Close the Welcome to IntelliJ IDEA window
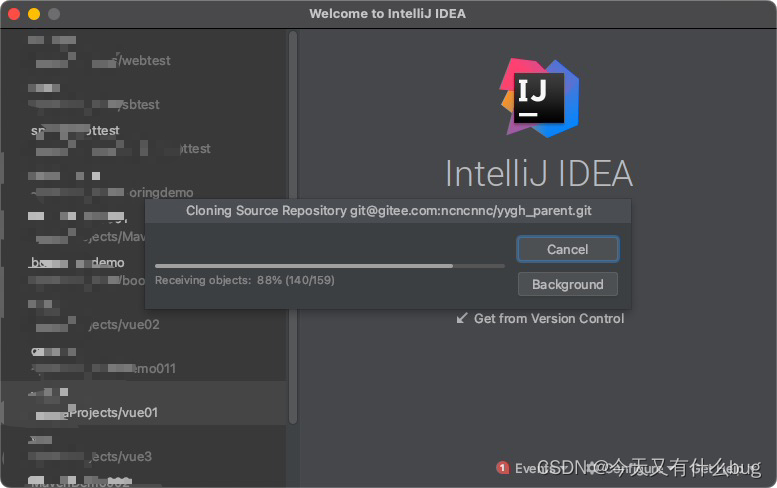 coord(14,14)
